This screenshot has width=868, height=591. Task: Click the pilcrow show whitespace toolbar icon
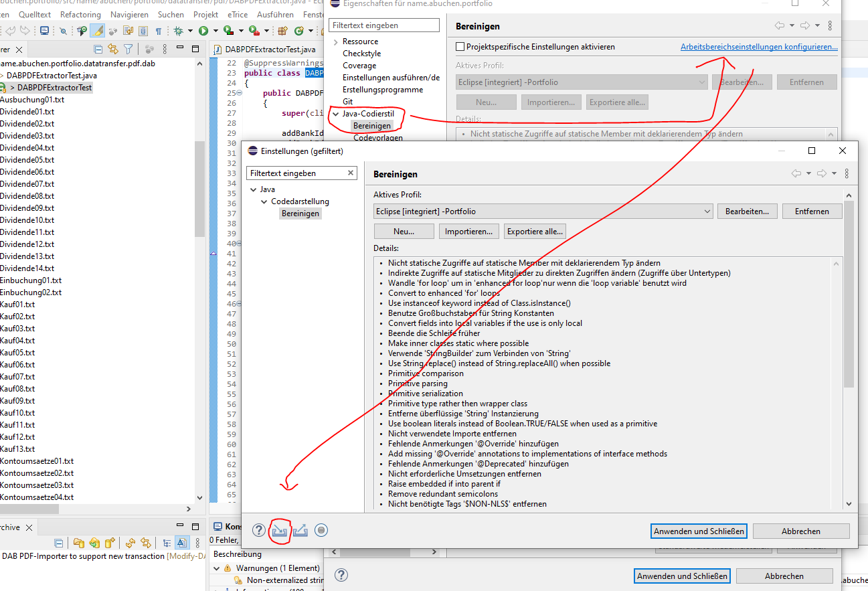[x=159, y=31]
